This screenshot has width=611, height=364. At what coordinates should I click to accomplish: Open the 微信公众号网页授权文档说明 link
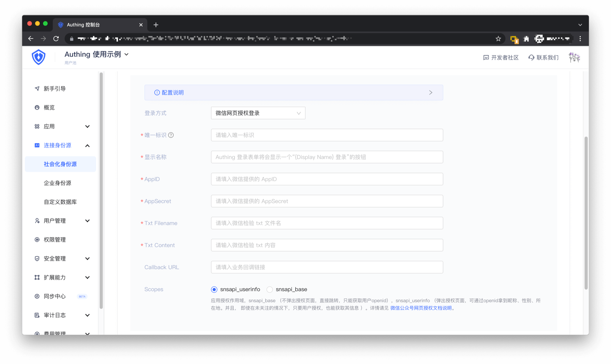tap(421, 308)
